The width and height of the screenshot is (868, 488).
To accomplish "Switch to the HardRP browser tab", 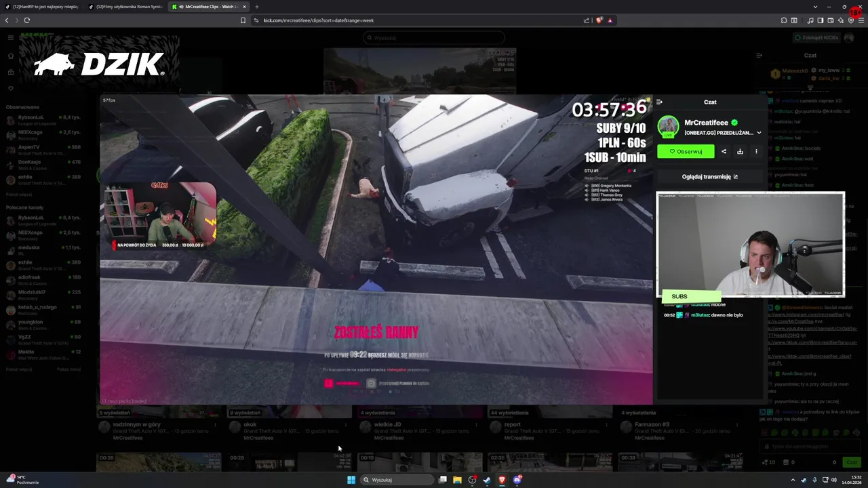I will click(x=41, y=7).
